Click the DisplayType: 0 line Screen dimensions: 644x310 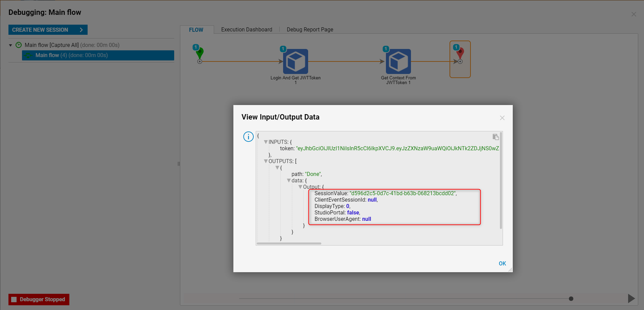tap(332, 206)
